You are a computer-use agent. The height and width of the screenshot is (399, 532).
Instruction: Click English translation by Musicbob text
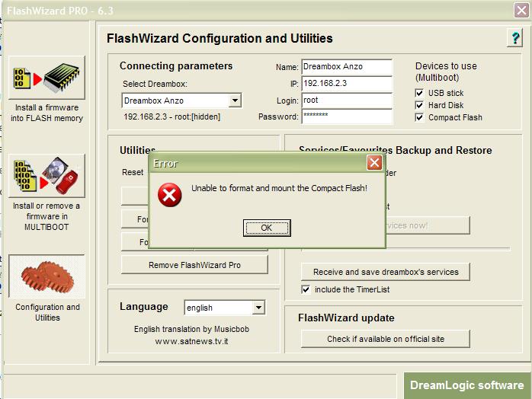pos(192,329)
